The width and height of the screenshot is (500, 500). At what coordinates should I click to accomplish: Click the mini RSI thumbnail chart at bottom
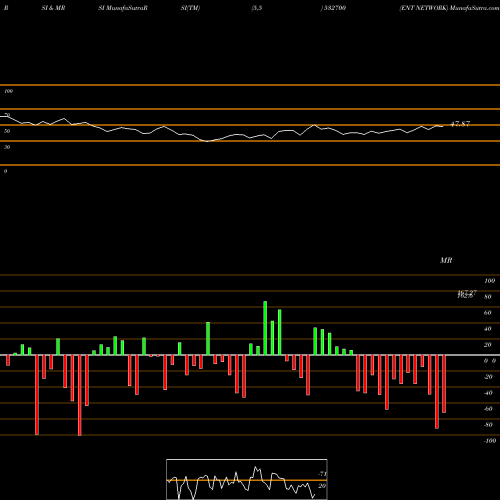(247, 479)
